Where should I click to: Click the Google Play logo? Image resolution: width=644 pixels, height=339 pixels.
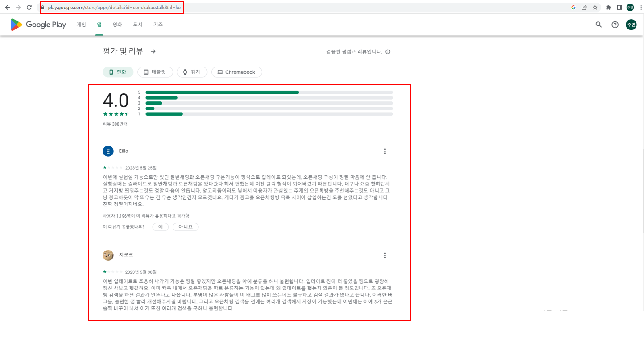(38, 25)
